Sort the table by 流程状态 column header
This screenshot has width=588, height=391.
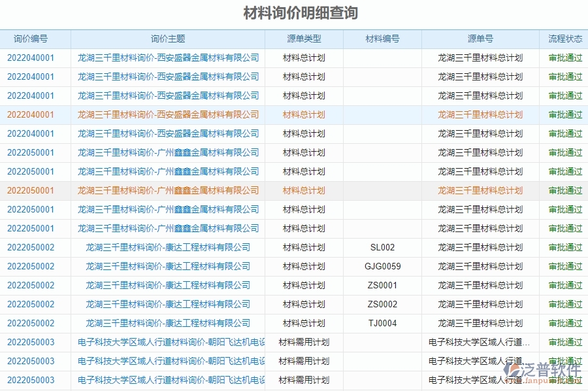coord(563,39)
